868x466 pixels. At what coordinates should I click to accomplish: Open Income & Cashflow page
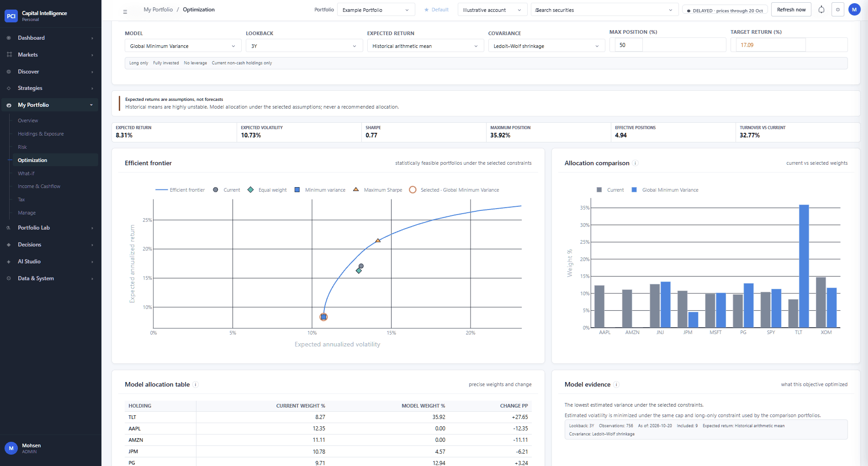39,186
